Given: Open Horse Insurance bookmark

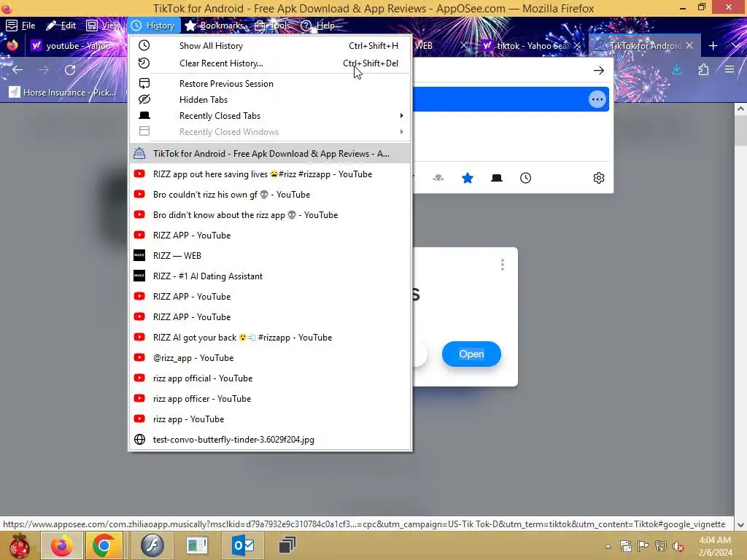Looking at the screenshot, I should click(63, 93).
